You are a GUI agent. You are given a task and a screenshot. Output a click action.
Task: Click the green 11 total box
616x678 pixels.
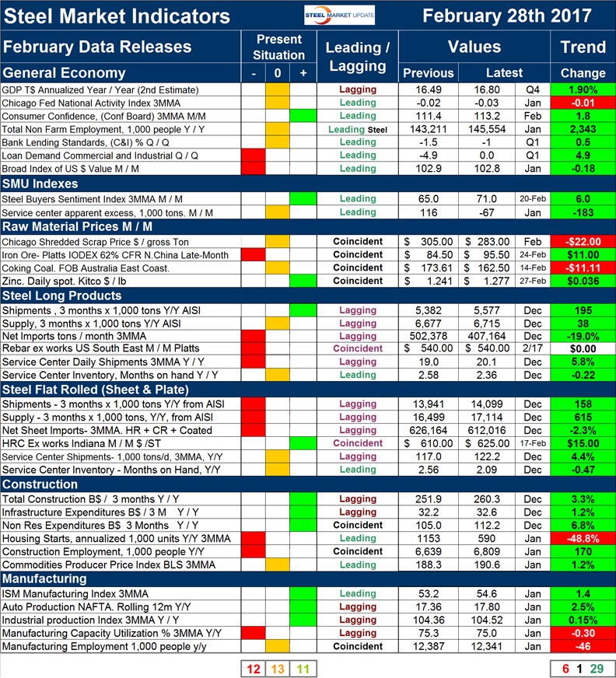[x=303, y=666]
